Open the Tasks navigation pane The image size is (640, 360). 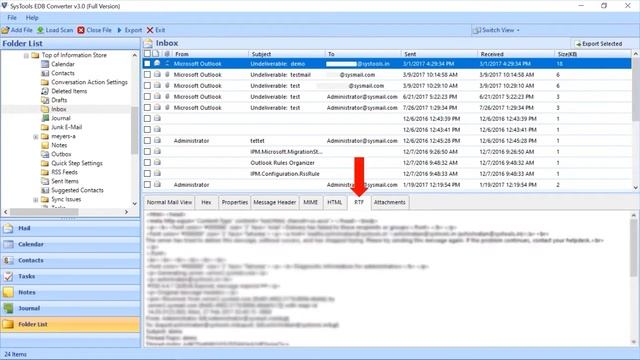coord(70,276)
